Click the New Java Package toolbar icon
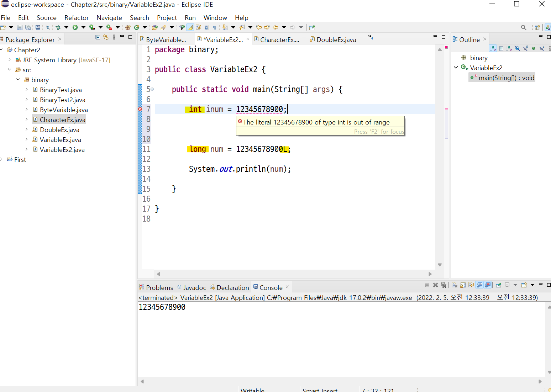The height and width of the screenshot is (392, 551). pos(128,27)
